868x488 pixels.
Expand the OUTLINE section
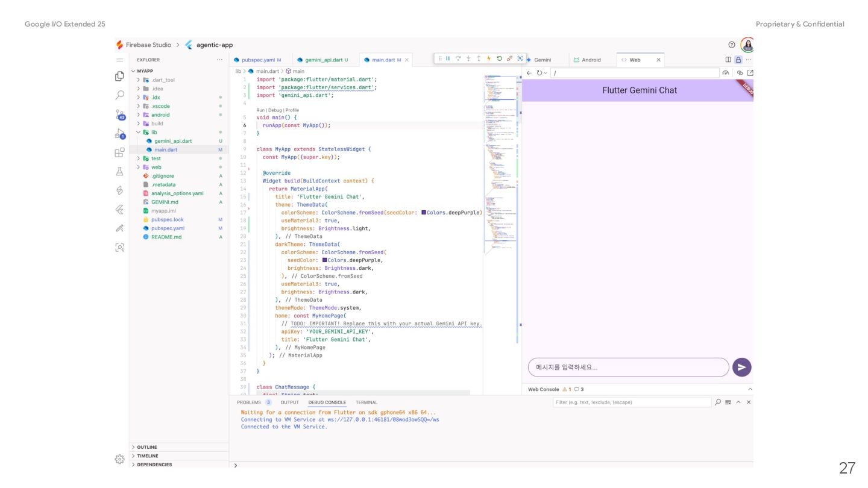179,447
